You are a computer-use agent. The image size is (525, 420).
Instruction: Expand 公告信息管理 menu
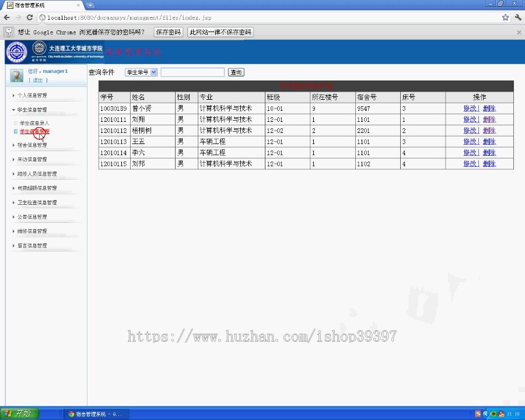(x=32, y=217)
